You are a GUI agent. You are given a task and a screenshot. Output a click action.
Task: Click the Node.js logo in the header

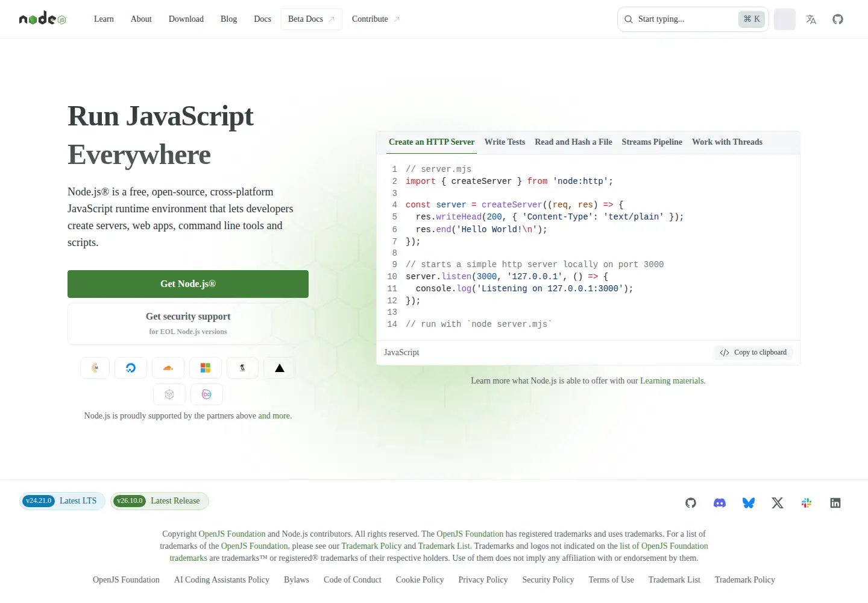(x=43, y=19)
